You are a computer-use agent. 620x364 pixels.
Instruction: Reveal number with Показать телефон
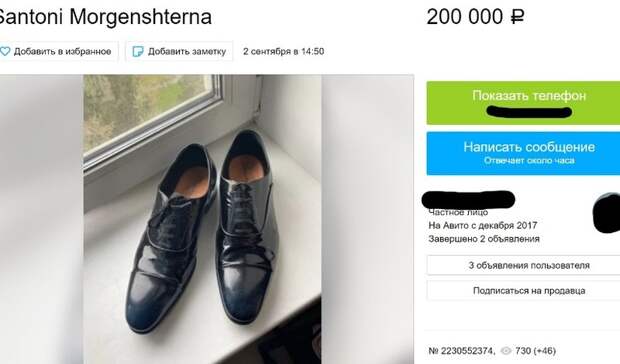(x=523, y=103)
